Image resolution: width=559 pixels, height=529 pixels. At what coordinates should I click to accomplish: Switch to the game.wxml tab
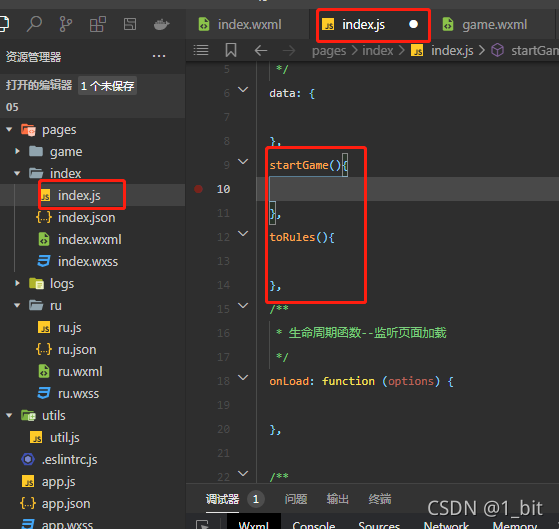click(485, 24)
